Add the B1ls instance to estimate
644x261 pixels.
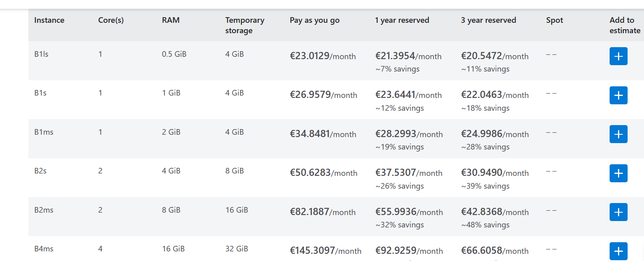point(618,56)
